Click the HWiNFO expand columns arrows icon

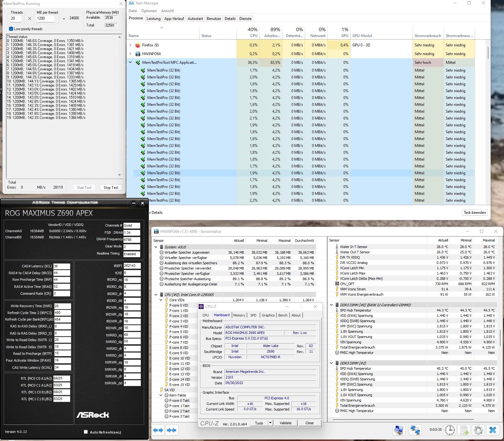pos(158,430)
